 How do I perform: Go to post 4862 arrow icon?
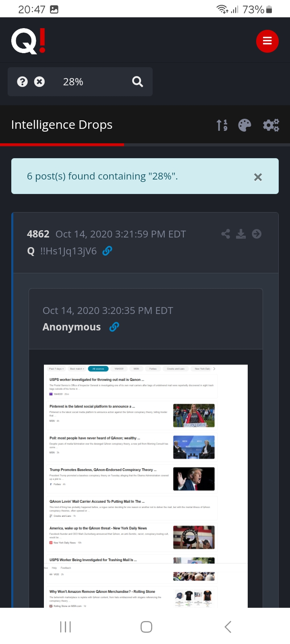[x=257, y=234]
